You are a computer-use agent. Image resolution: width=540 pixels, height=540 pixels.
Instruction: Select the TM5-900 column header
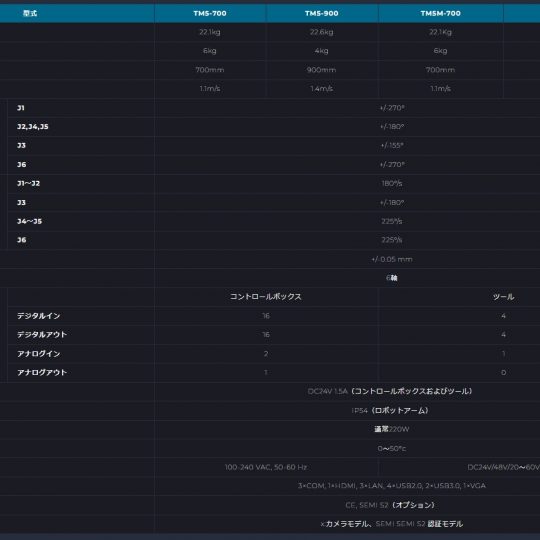321,13
